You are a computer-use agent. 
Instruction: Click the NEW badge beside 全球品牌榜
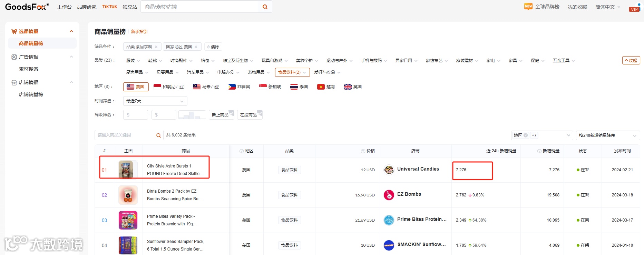click(528, 7)
